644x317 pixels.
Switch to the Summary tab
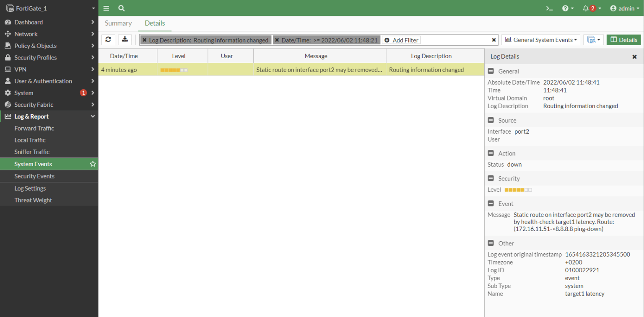(118, 23)
